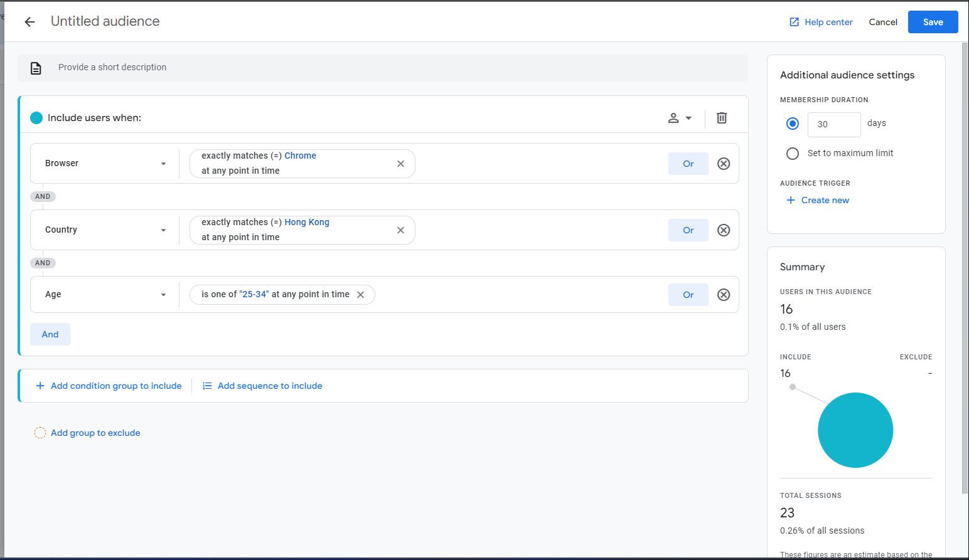Open Help center link
This screenshot has height=560, width=969.
(x=821, y=22)
